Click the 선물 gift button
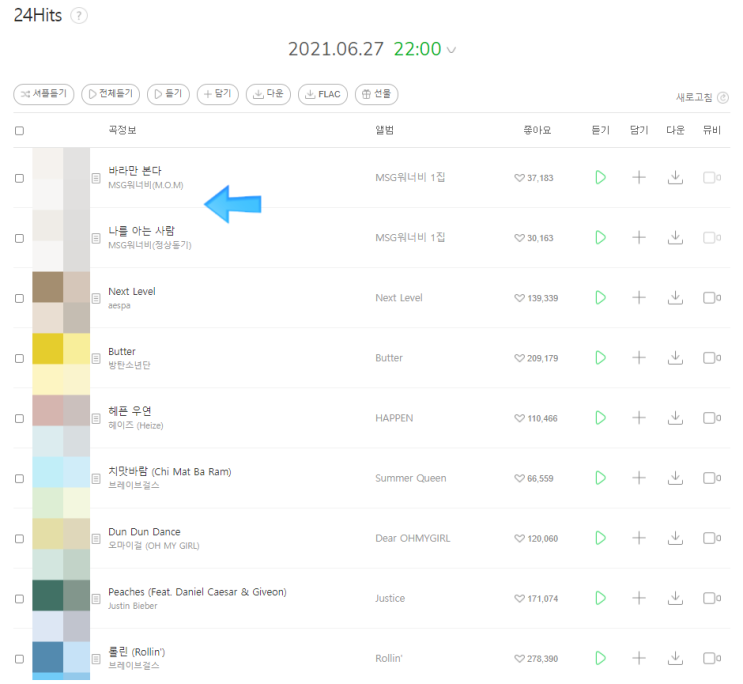This screenshot has width=743, height=684. tap(376, 94)
